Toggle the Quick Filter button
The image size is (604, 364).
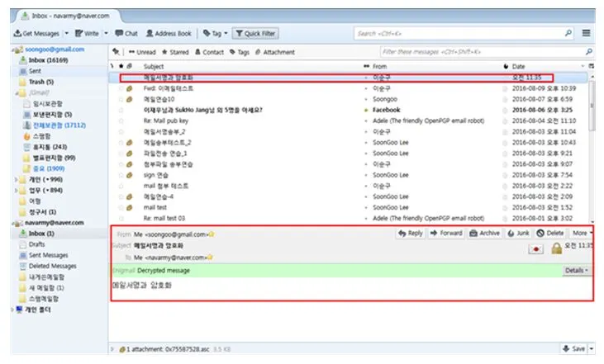click(255, 34)
